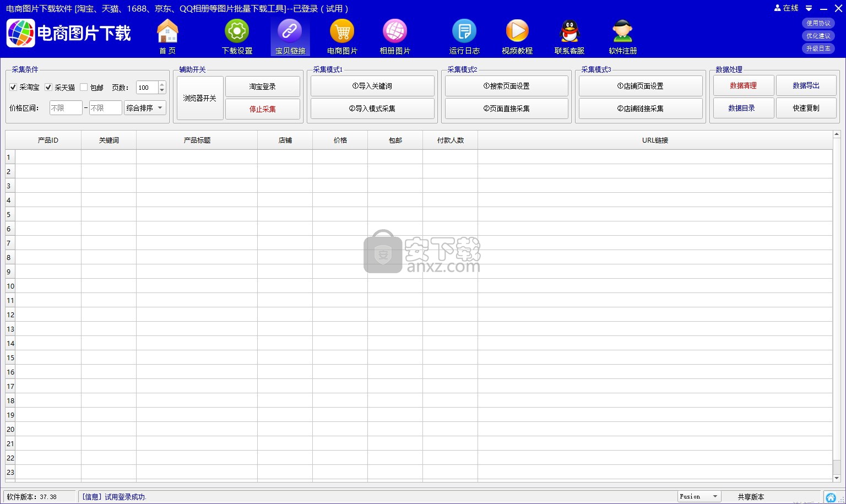Toggle the 采淘宝 checkbox
The image size is (846, 504).
click(13, 87)
